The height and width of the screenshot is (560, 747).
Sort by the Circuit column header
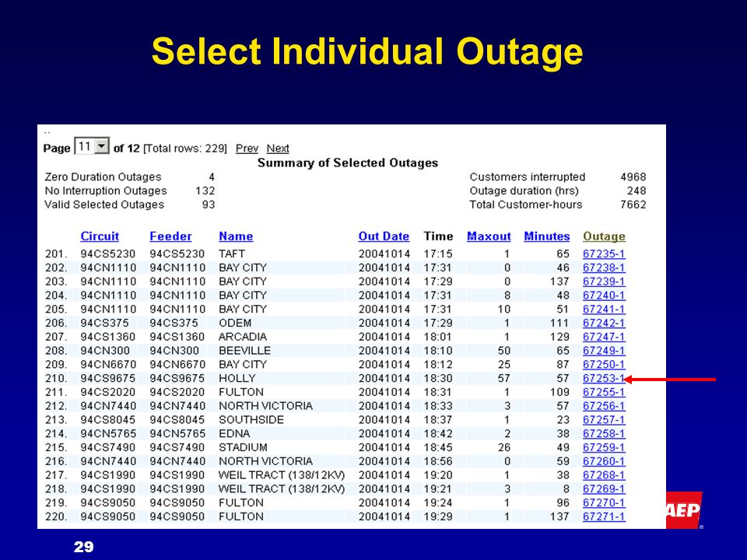pyautogui.click(x=100, y=236)
